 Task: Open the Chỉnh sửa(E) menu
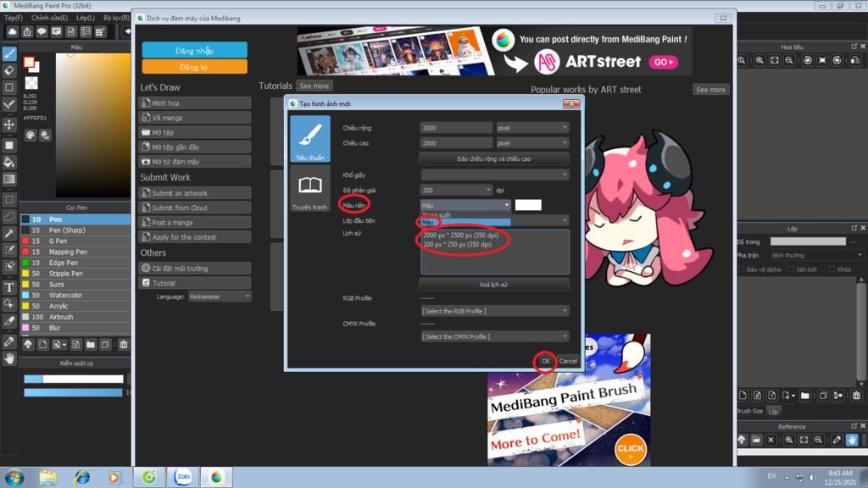point(49,18)
